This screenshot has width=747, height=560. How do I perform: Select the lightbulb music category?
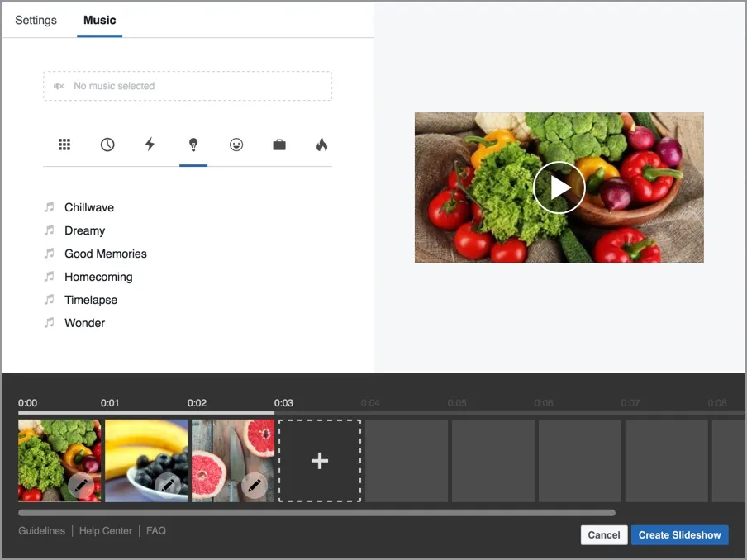click(x=193, y=145)
